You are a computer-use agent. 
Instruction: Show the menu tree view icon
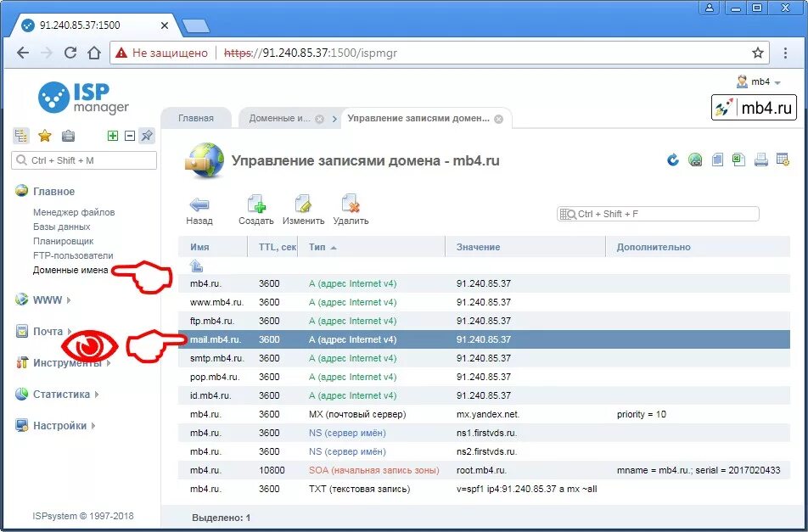coord(21,136)
